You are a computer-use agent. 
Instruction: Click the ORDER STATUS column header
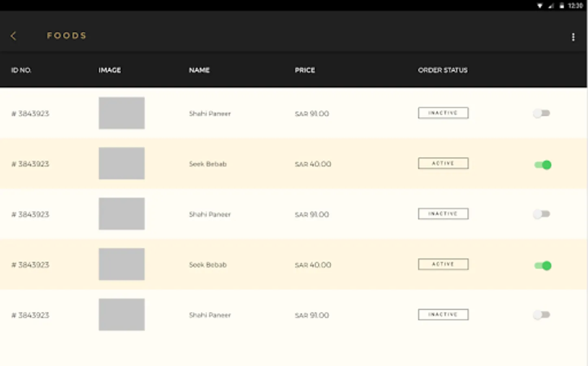click(443, 70)
